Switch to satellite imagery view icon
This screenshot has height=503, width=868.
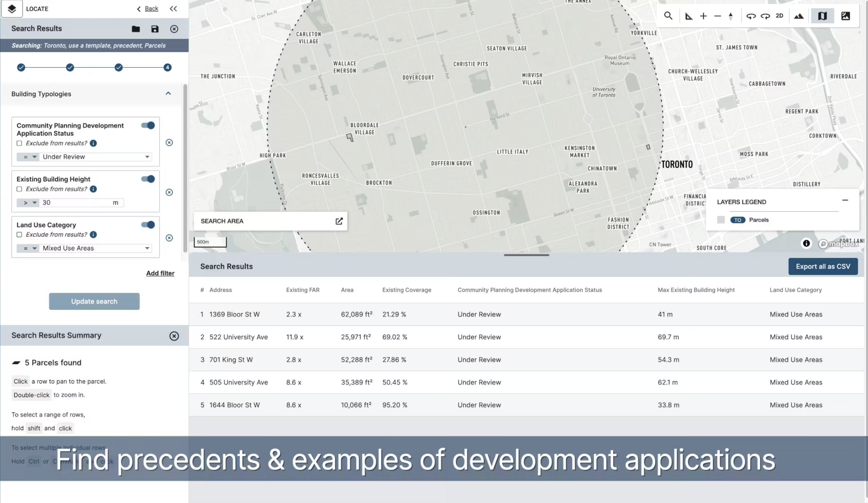pos(845,16)
